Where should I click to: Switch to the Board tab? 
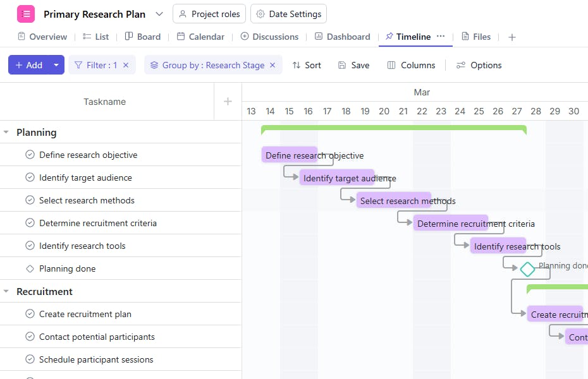pyautogui.click(x=142, y=37)
